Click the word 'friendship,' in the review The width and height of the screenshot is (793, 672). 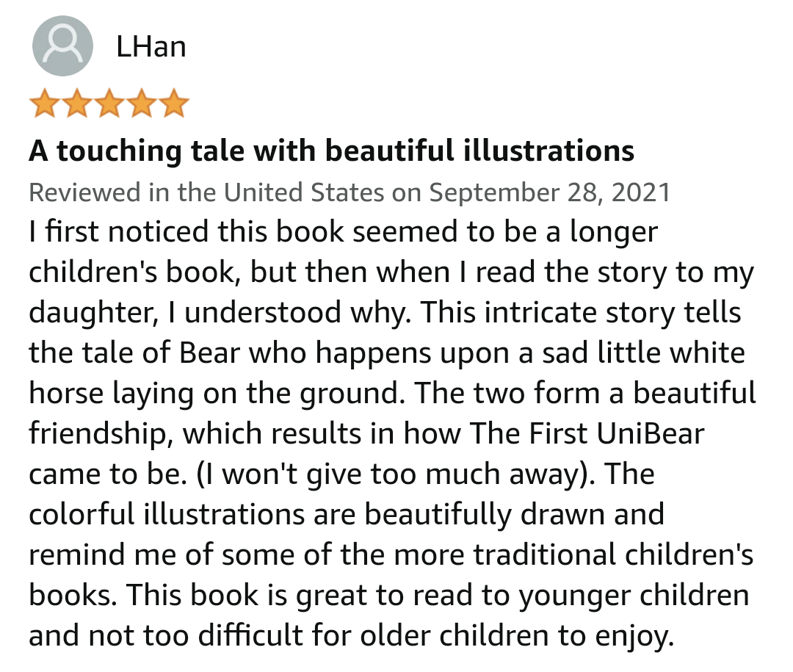point(100,433)
